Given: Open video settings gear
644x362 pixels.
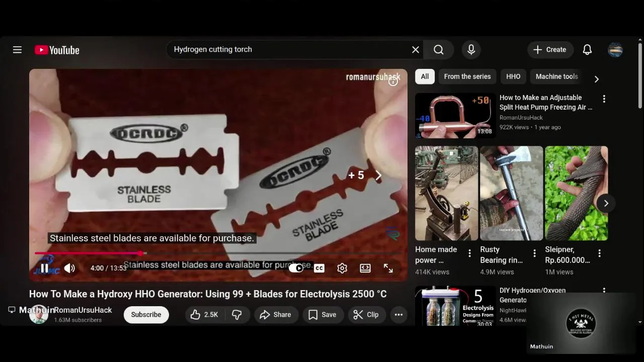Looking at the screenshot, I should (342, 268).
